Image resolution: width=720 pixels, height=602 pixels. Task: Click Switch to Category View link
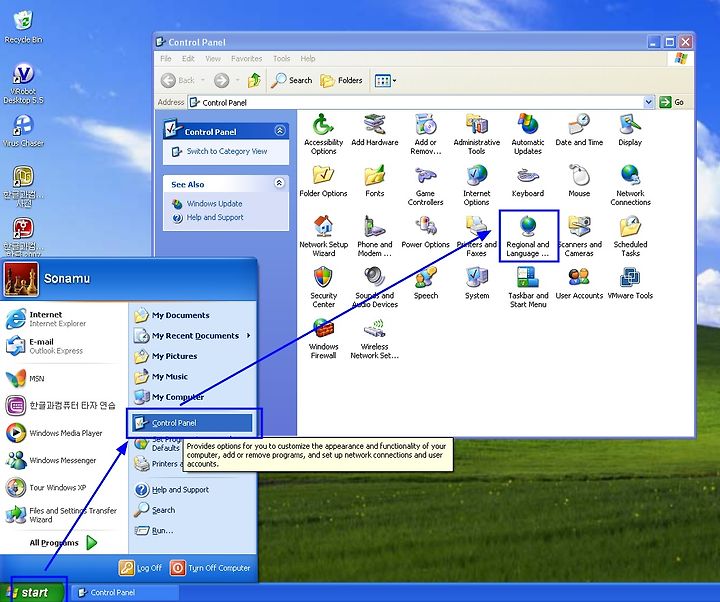[226, 151]
